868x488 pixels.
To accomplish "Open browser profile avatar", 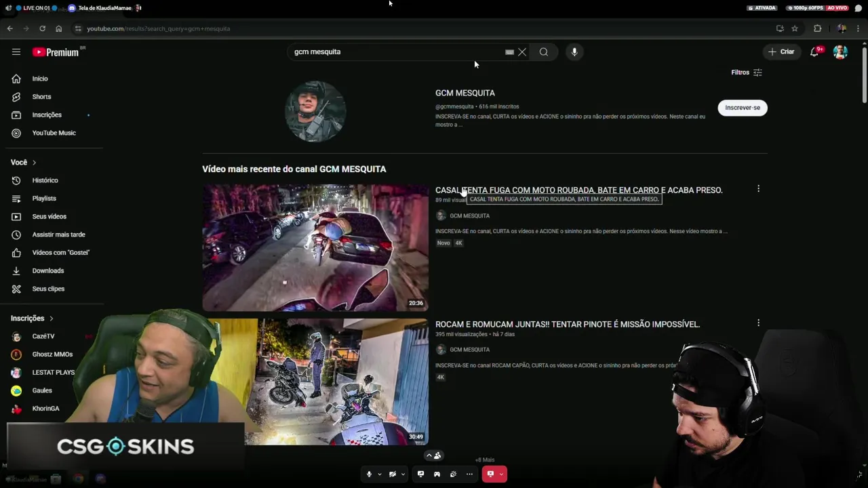I will click(842, 28).
